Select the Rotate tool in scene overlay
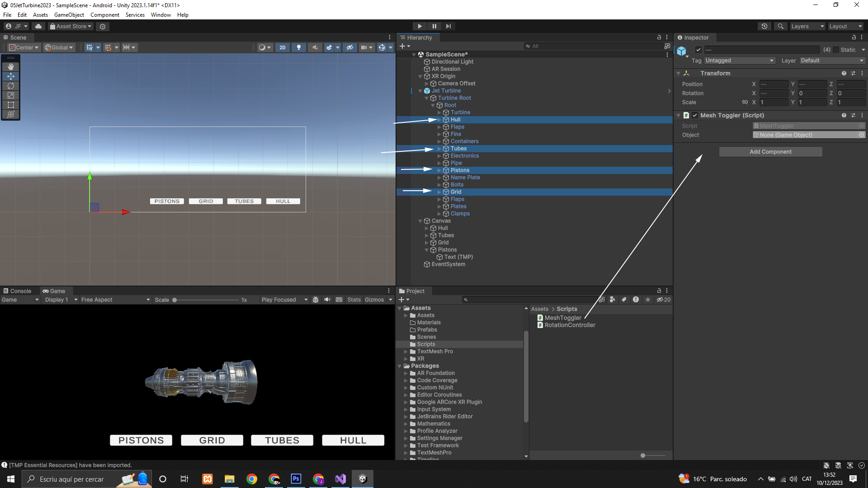Viewport: 868px width, 488px height. [x=11, y=86]
